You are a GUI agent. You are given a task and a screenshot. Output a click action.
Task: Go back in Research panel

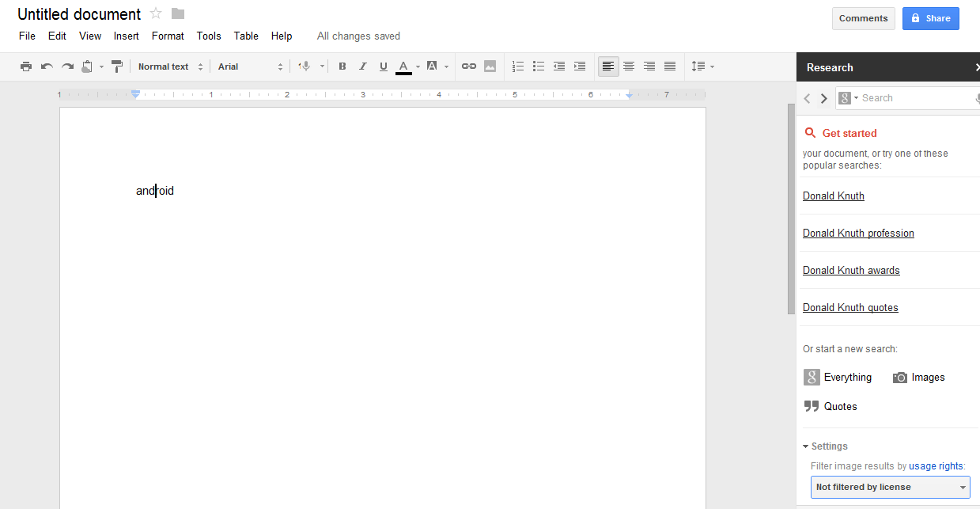click(x=808, y=98)
